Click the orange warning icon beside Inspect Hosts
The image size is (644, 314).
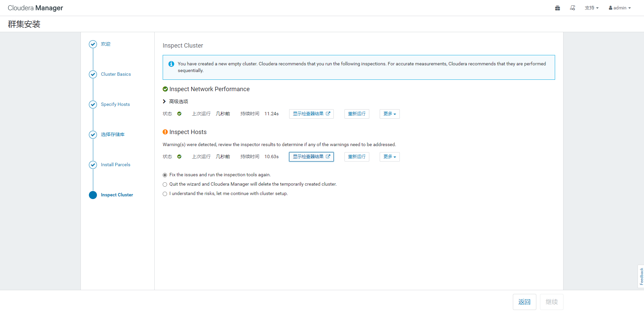tap(165, 132)
